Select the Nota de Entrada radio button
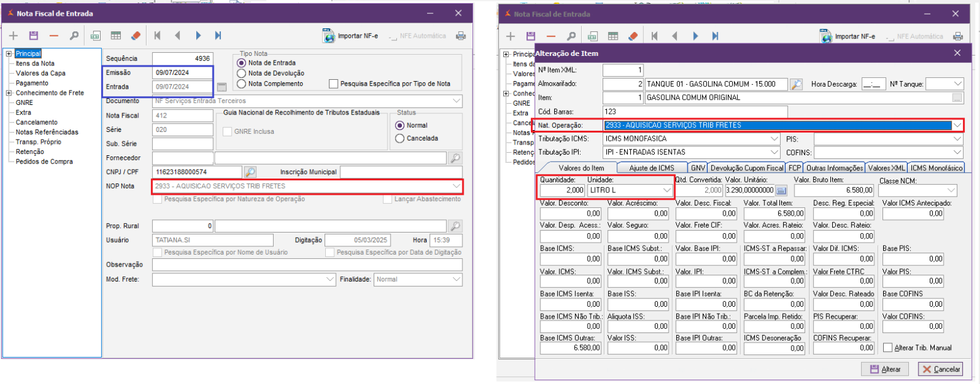This screenshot has width=980, height=384. pos(240,63)
